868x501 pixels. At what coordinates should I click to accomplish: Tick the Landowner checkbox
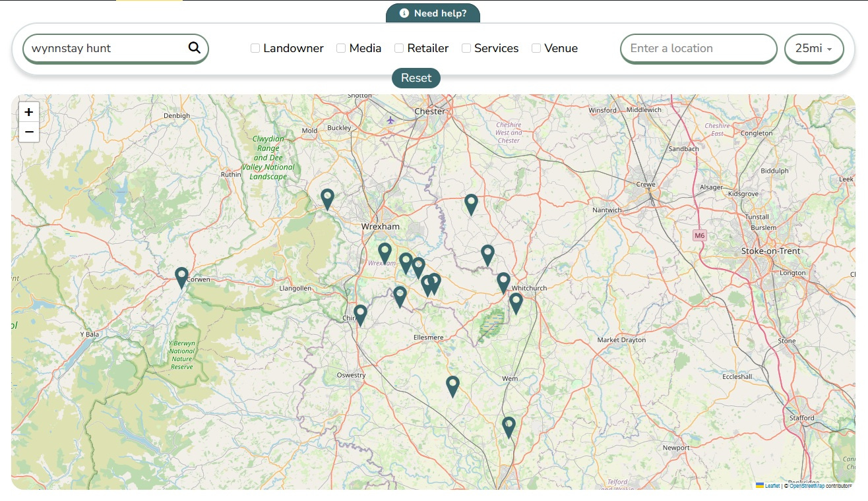[x=255, y=48]
